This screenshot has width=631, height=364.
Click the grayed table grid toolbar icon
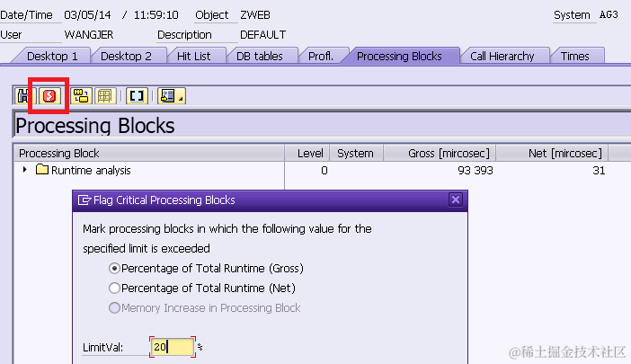tap(105, 96)
